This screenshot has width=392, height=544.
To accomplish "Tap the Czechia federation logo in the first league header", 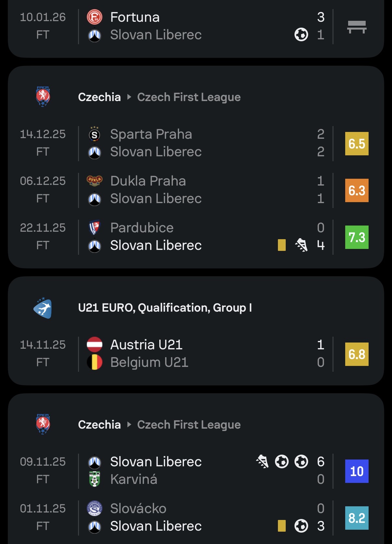I will pyautogui.click(x=43, y=97).
